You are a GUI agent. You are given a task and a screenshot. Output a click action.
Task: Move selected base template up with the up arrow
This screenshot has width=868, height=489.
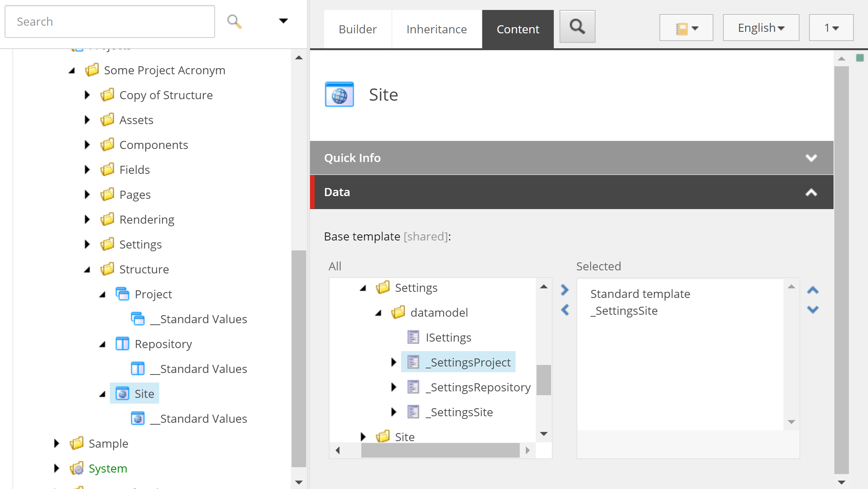click(x=813, y=290)
